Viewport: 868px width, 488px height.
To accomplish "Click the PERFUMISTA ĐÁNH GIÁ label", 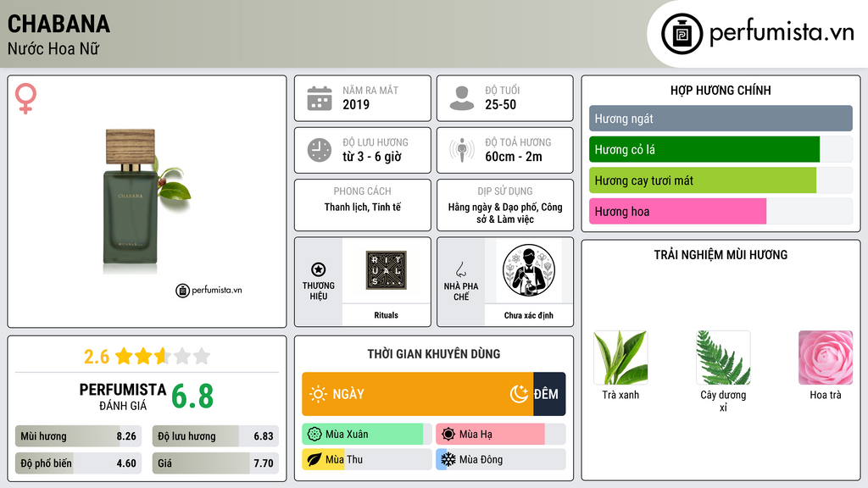I will click(x=122, y=396).
